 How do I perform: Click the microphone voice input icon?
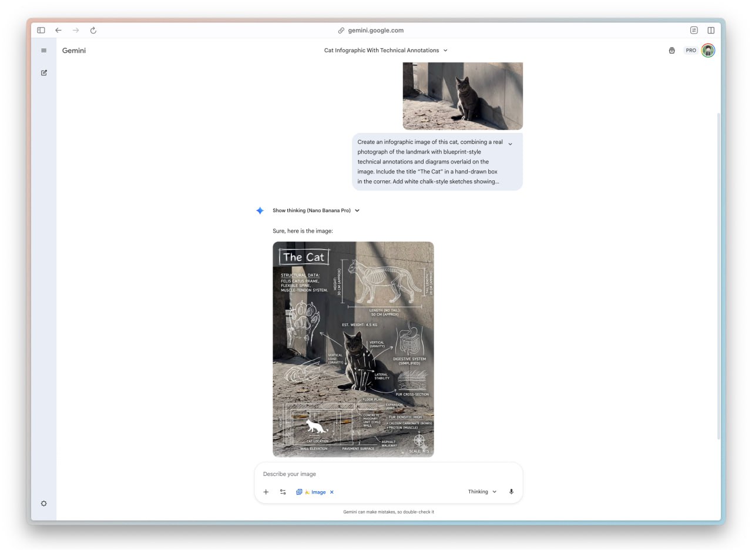tap(511, 492)
